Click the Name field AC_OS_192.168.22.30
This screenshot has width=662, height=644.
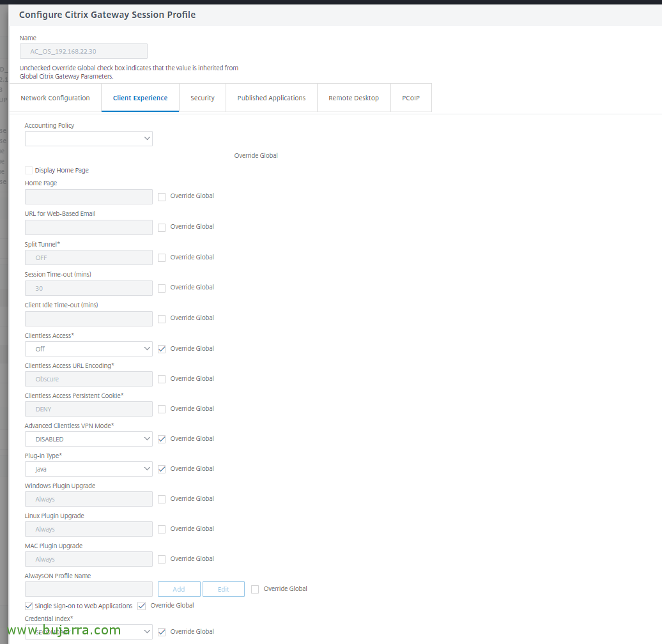84,51
